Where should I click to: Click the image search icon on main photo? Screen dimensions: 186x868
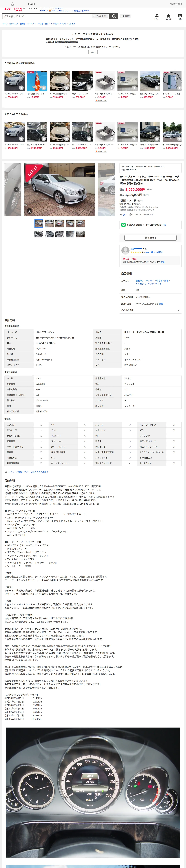coord(29,211)
